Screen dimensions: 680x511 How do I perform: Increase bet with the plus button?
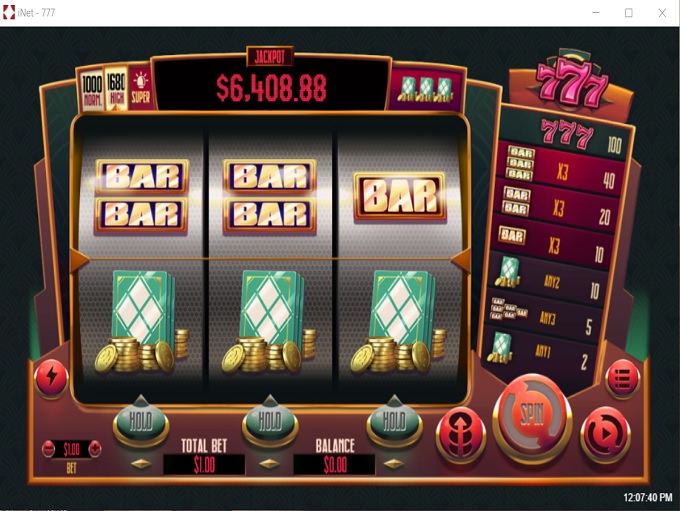tap(95, 449)
